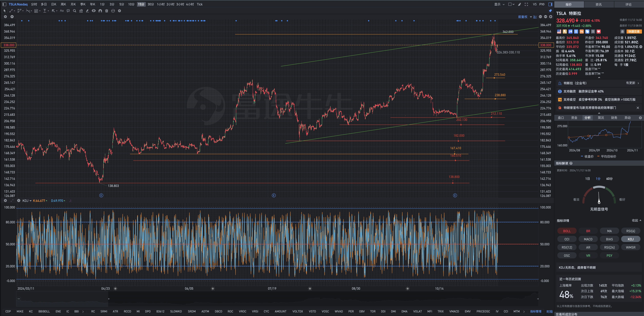Delete drawings with the trash icon
644x316 pixels.
pyautogui.click(x=107, y=11)
